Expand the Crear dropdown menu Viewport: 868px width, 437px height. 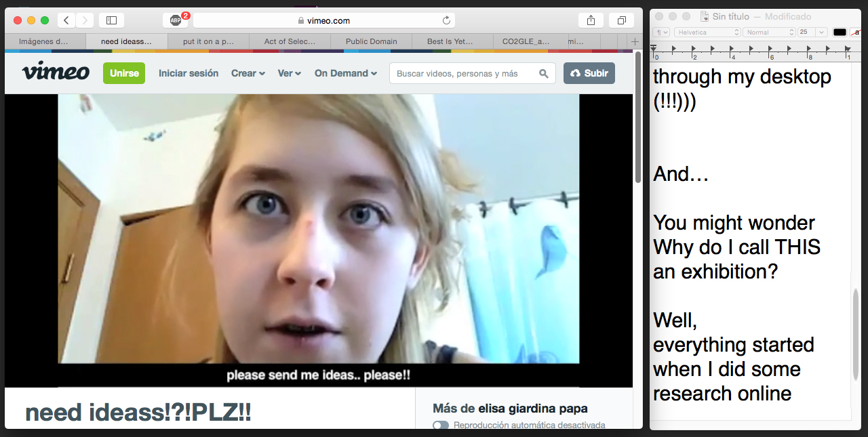[248, 73]
